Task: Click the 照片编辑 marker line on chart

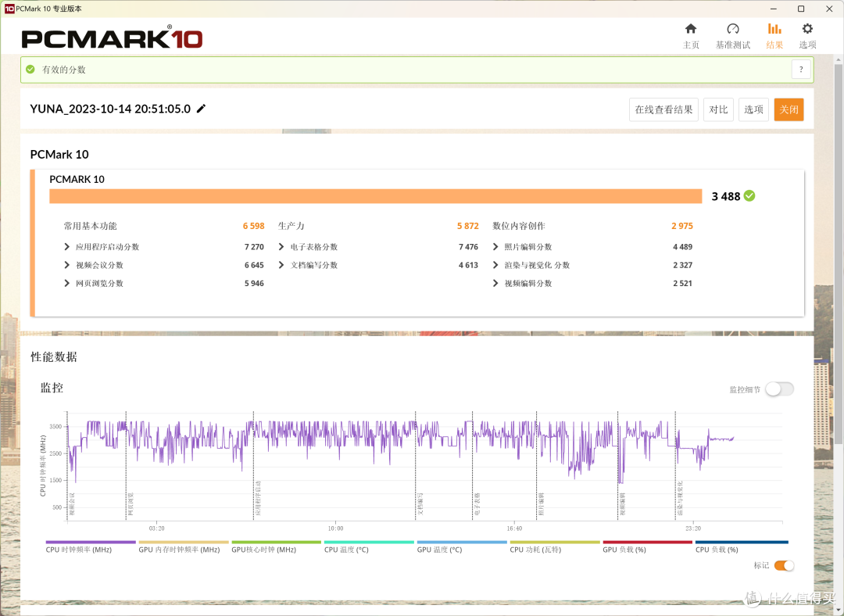Action: [x=537, y=466]
